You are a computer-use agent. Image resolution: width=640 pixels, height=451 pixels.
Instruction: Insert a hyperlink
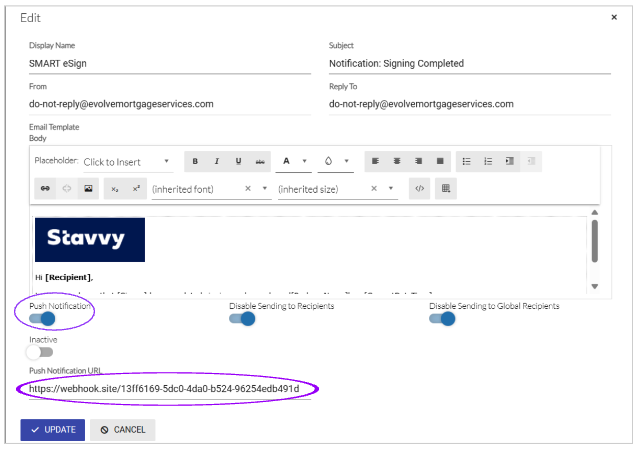click(x=45, y=189)
